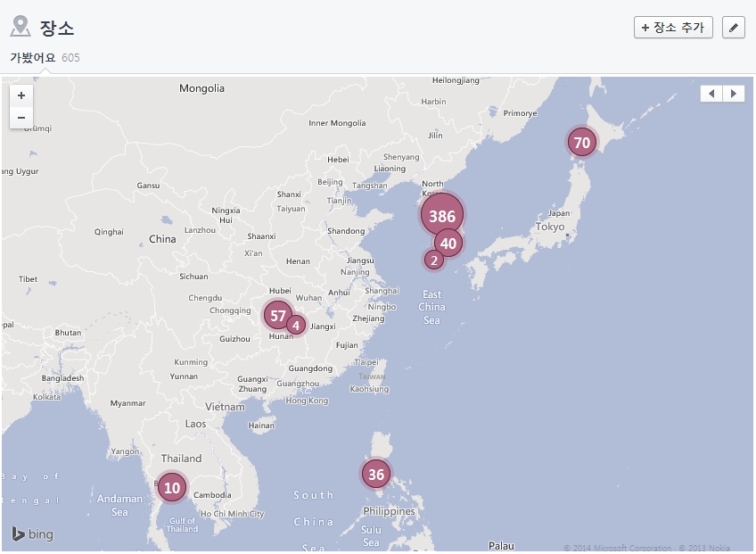Viewport: 756px width, 554px height.
Task: Click the Myanmar label on the map
Action: click(127, 403)
